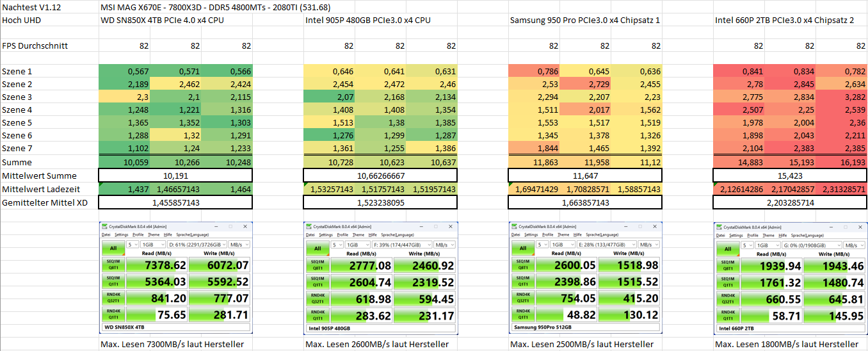This screenshot has width=868, height=351.
Task: Select the Mittelwert Summe value 10,191
Action: [175, 175]
